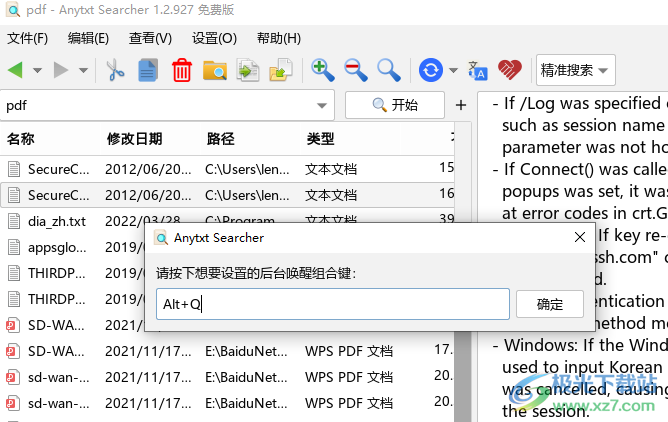Viewport: 668px width, 422px height.
Task: Click the plus button beside 开始
Action: point(461,105)
